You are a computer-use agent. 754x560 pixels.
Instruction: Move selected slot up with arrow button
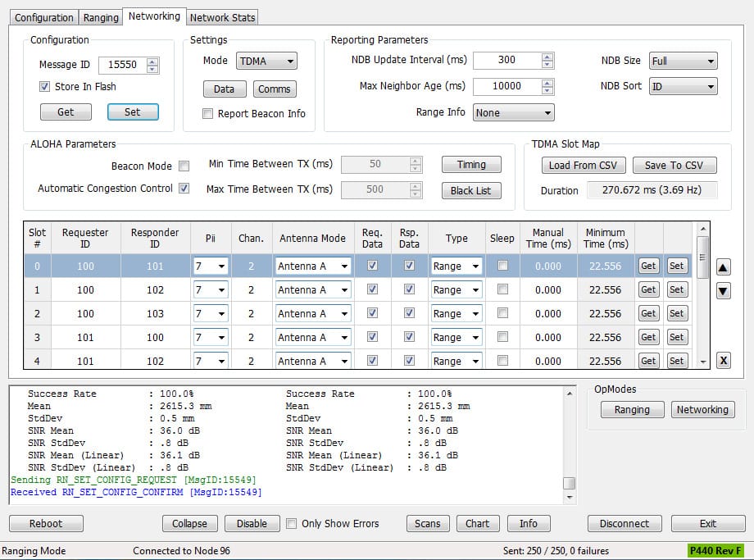pyautogui.click(x=724, y=267)
